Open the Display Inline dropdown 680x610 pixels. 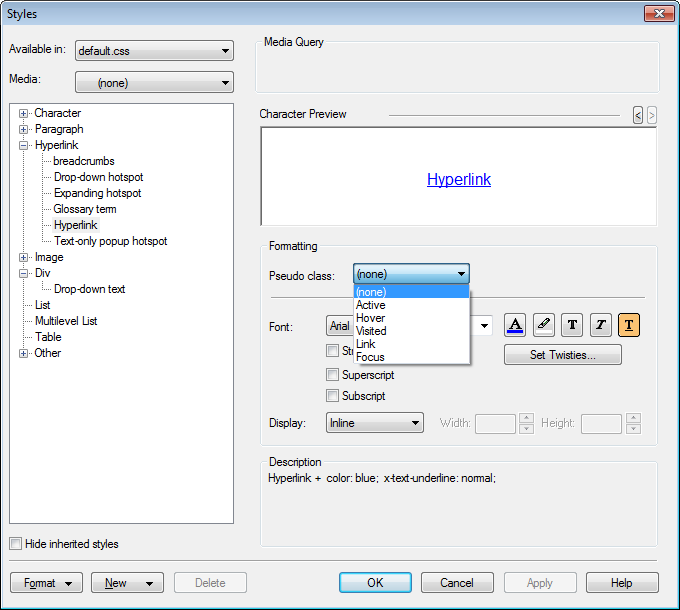(375, 424)
